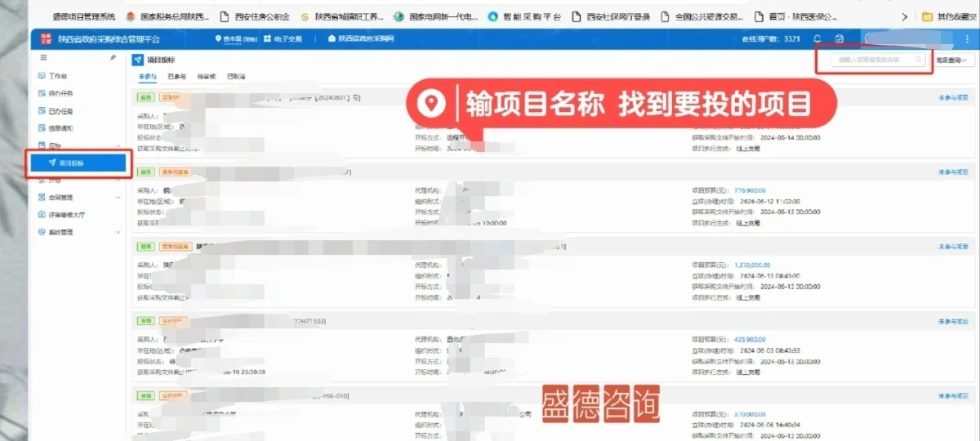Click the hamburger menu icon in the sidebar
This screenshot has width=980, height=441.
tap(43, 58)
